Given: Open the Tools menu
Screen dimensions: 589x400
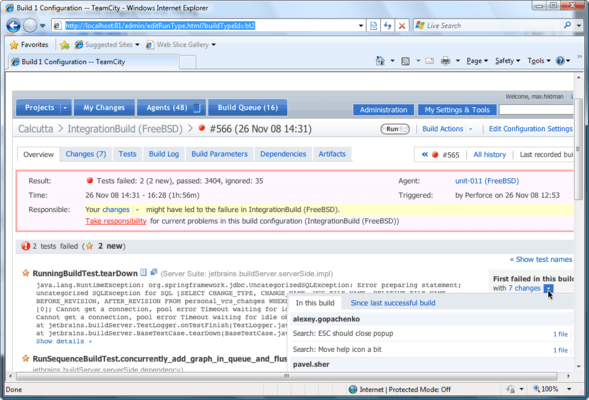Looking at the screenshot, I should point(538,61).
